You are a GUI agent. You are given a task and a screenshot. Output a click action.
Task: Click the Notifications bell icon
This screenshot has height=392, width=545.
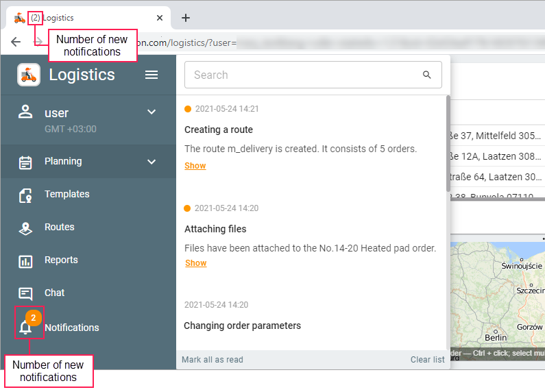click(26, 328)
